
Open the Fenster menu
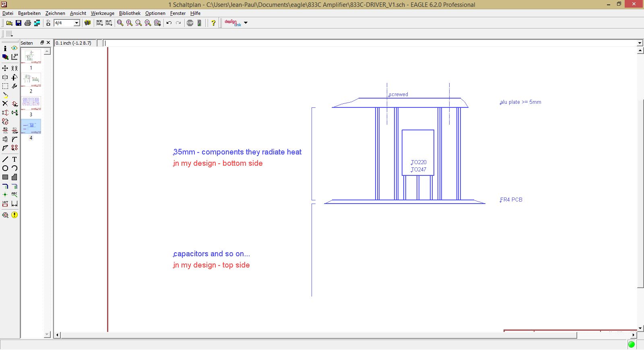pos(178,13)
